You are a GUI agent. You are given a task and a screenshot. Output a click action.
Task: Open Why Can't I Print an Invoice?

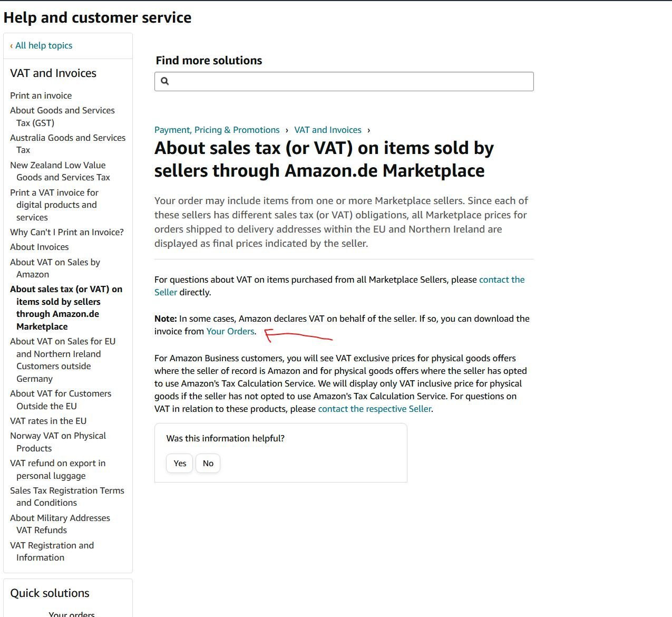click(x=67, y=232)
